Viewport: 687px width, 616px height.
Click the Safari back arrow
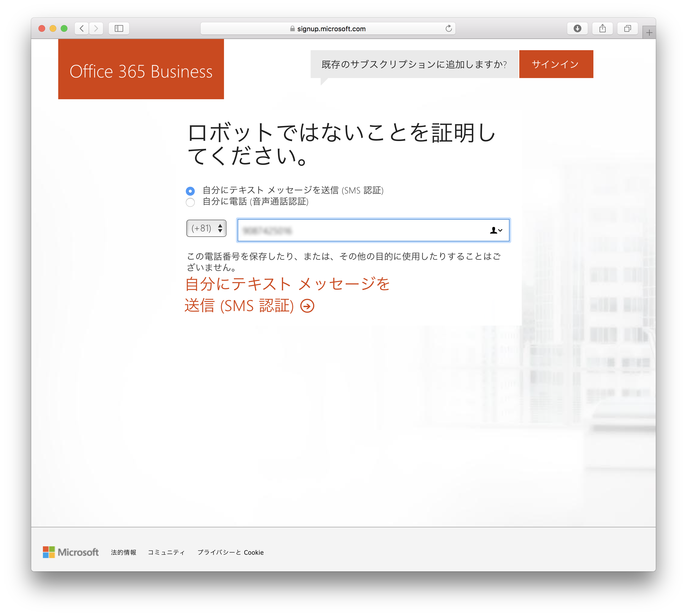pyautogui.click(x=82, y=28)
